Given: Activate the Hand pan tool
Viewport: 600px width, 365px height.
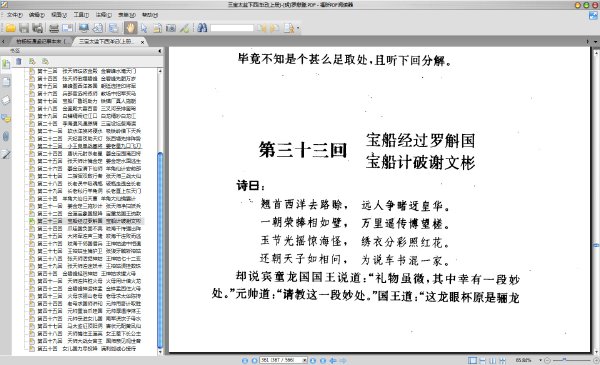Looking at the screenshot, I should [x=130, y=28].
